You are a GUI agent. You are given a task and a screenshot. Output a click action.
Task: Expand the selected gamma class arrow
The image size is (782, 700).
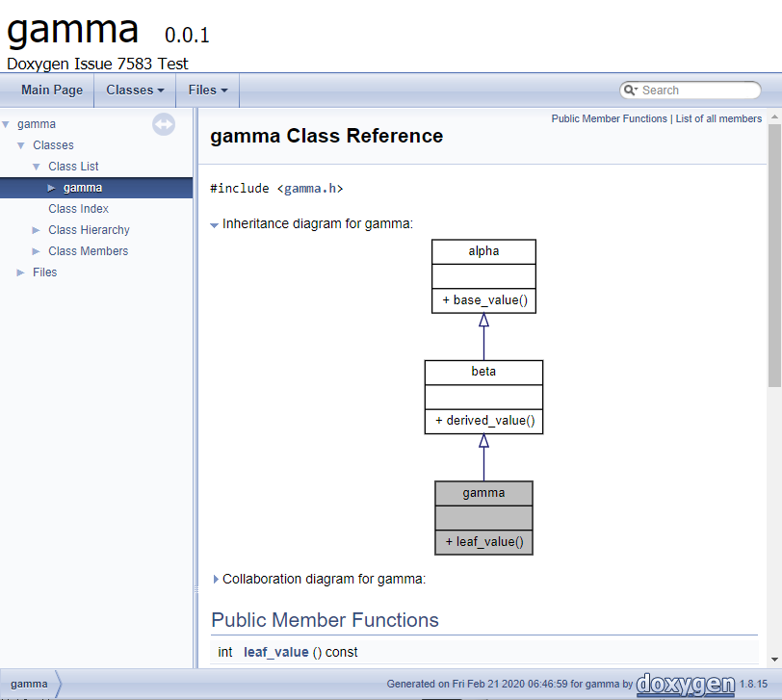point(51,188)
